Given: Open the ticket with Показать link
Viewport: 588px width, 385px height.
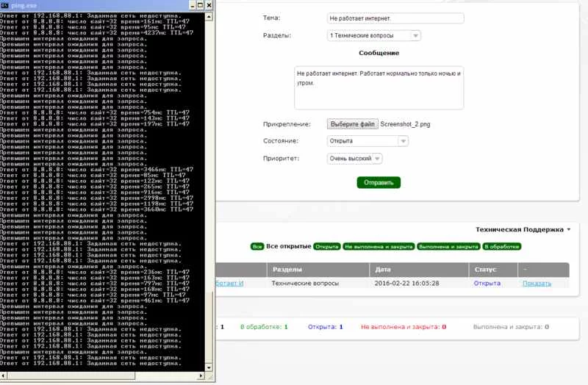Looking at the screenshot, I should [537, 284].
